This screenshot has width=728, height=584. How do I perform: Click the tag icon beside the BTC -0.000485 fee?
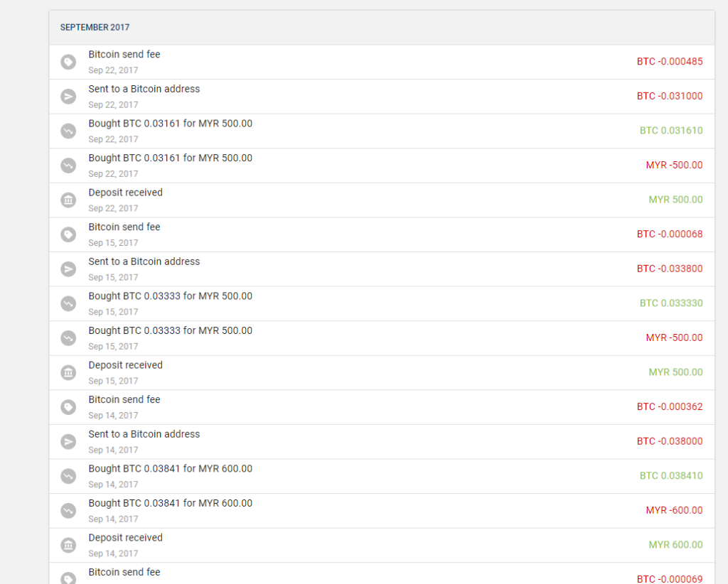[x=68, y=62]
